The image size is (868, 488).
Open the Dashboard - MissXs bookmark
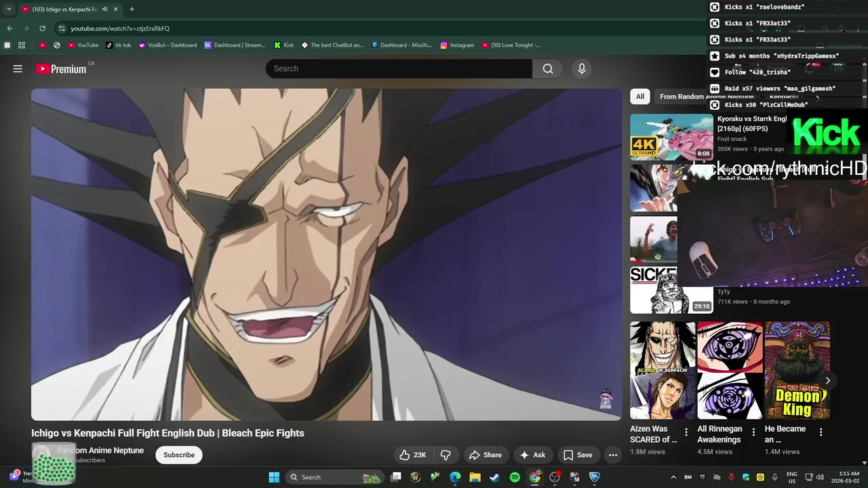(401, 45)
